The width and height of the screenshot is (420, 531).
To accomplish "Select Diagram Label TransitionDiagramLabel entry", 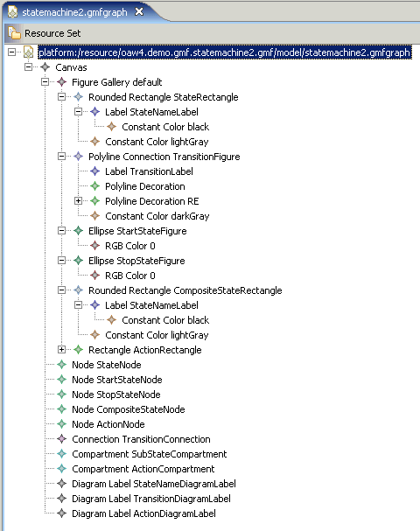I will pos(151,499).
